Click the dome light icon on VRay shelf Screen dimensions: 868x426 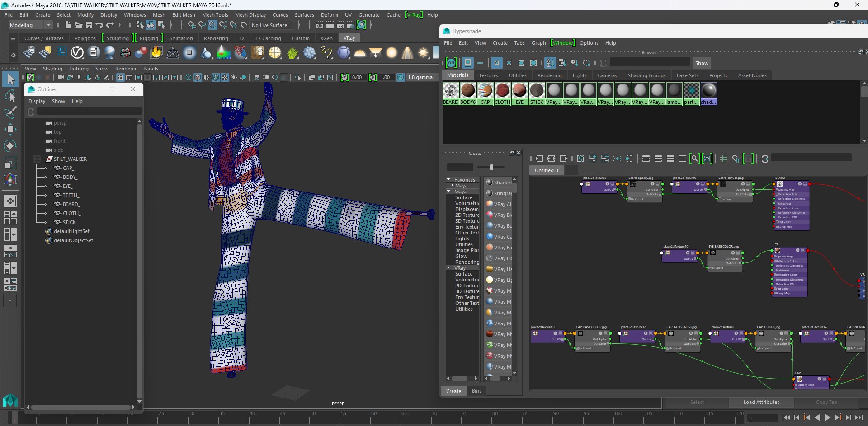[360, 53]
